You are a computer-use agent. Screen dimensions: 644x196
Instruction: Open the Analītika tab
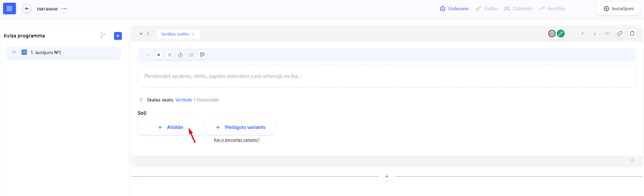coord(552,8)
